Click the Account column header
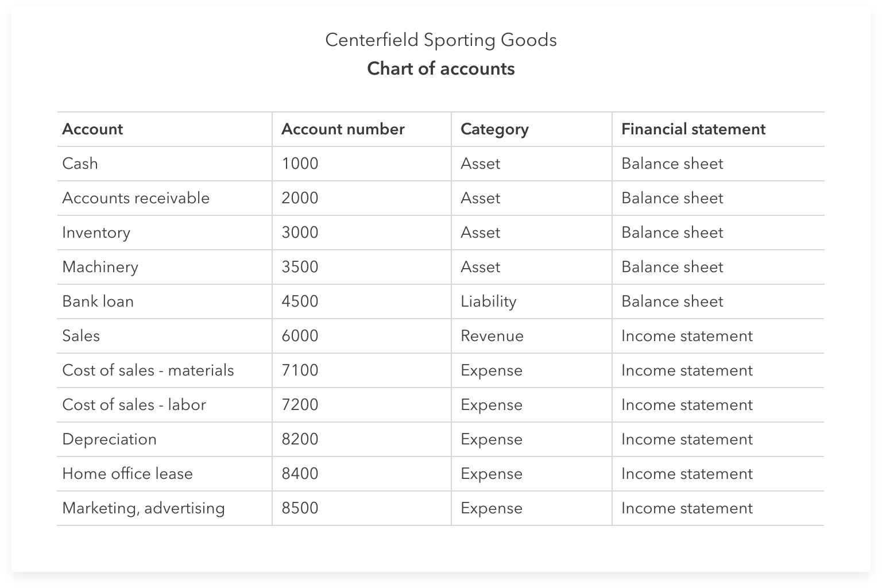The width and height of the screenshot is (882, 588). 92,129
